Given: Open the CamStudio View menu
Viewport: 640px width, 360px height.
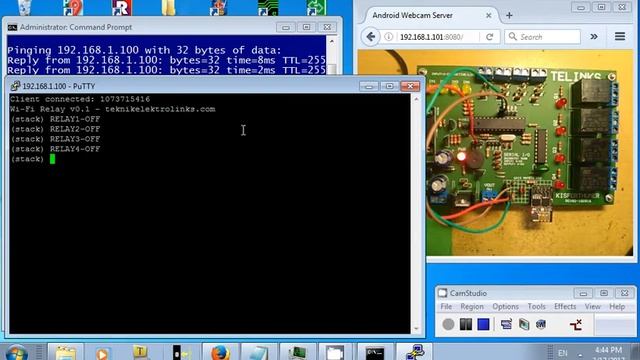Looking at the screenshot, I should 593,307.
